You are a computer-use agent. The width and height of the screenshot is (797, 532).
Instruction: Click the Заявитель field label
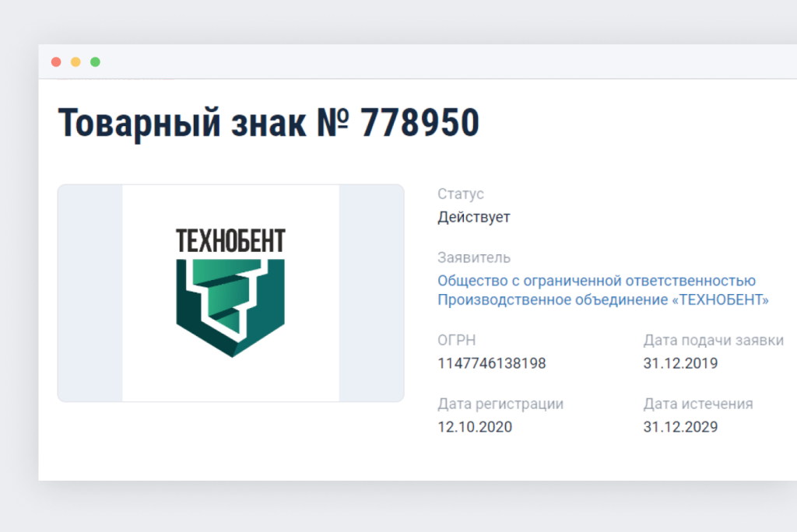click(x=474, y=258)
